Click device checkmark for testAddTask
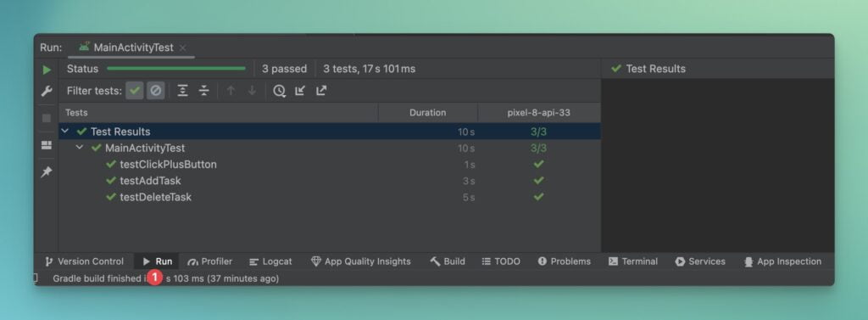868x320 pixels. (x=538, y=181)
